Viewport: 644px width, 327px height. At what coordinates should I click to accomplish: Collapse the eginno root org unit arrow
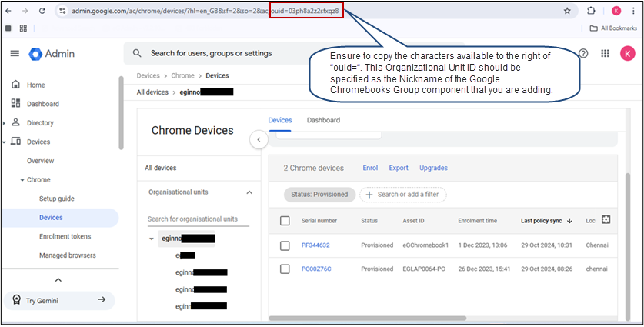tap(151, 239)
